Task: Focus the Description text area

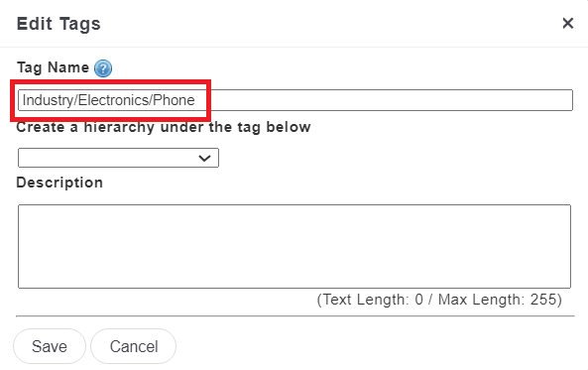Action: pos(294,247)
